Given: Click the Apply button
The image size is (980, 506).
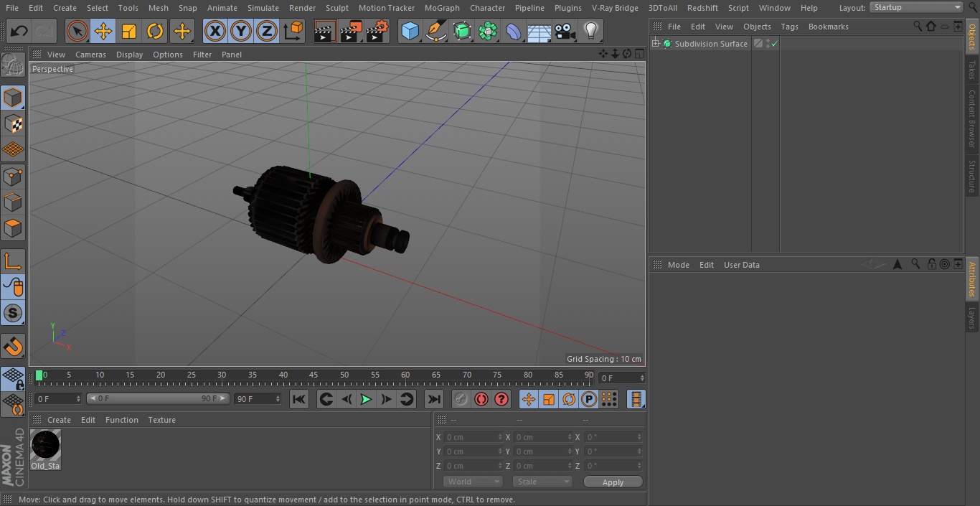Looking at the screenshot, I should [613, 482].
